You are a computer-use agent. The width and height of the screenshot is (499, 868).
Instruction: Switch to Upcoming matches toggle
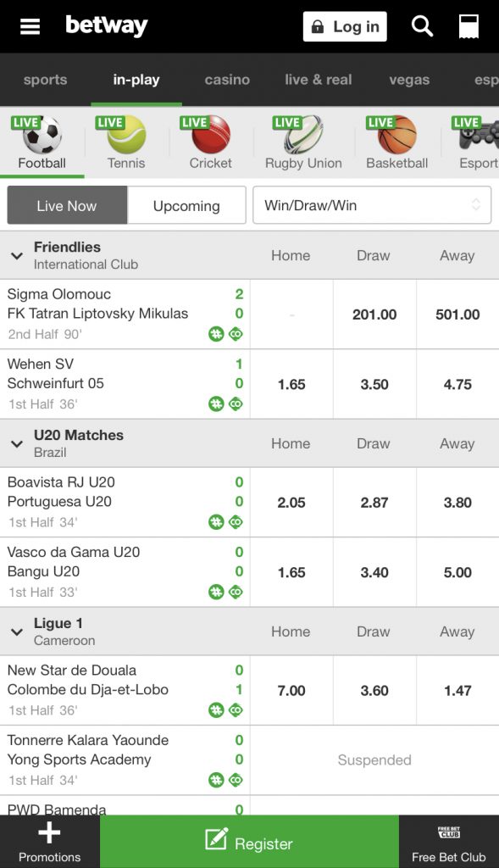click(x=186, y=205)
